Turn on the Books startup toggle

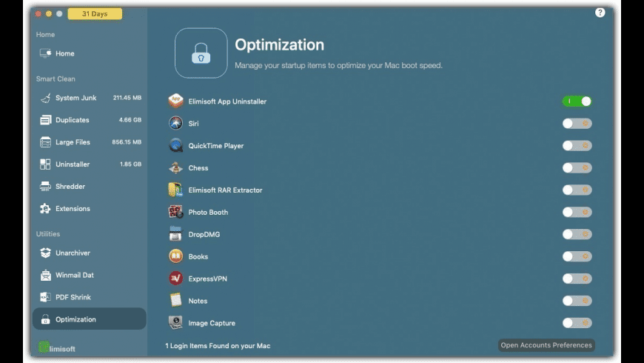point(577,256)
